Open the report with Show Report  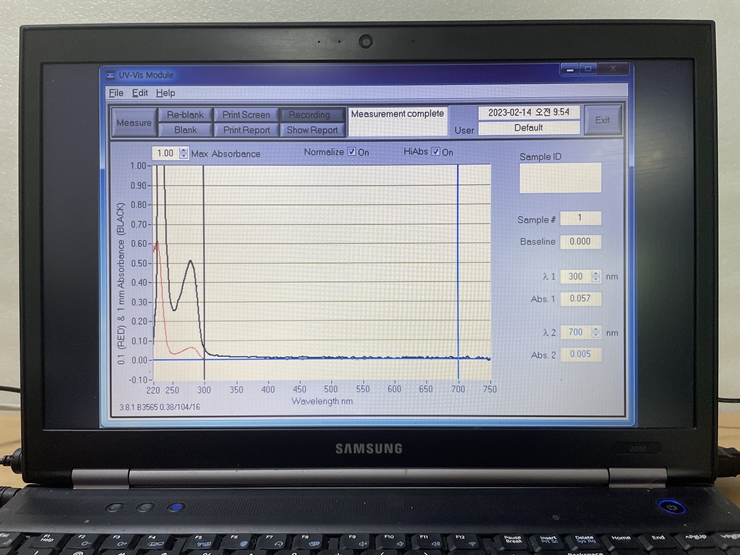tap(311, 130)
